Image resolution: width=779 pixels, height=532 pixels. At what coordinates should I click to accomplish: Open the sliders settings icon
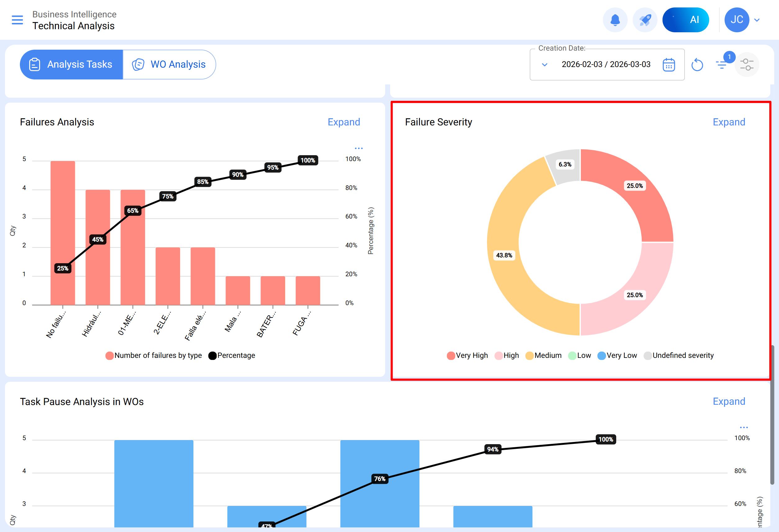tap(746, 64)
